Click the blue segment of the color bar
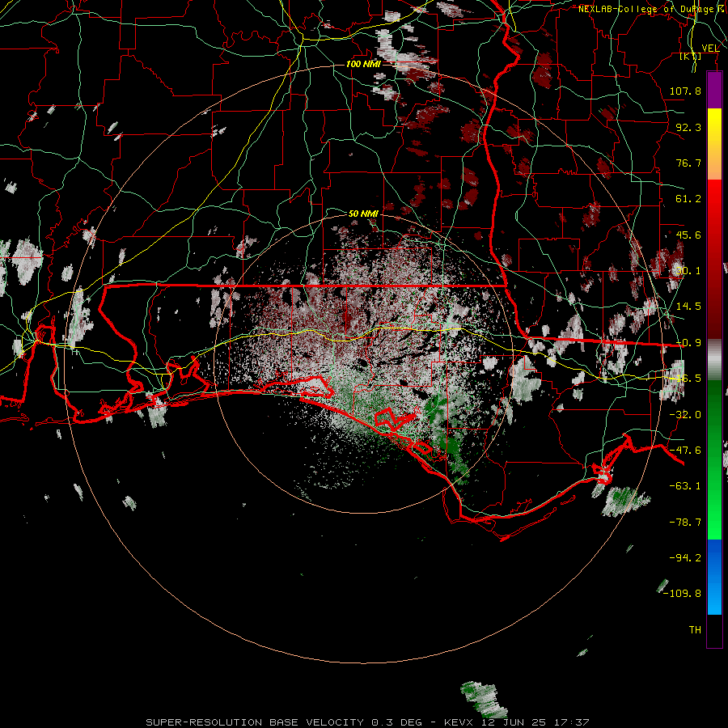728x728 pixels. [x=714, y=577]
